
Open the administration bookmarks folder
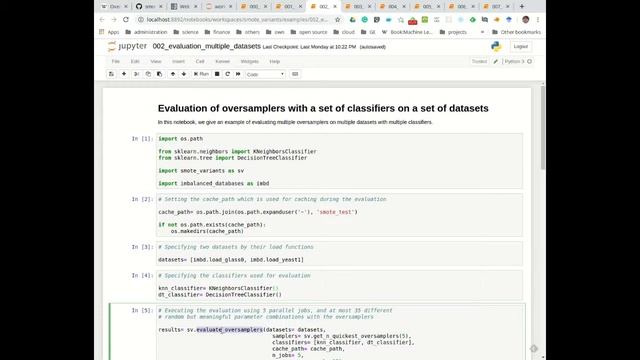click(x=146, y=32)
